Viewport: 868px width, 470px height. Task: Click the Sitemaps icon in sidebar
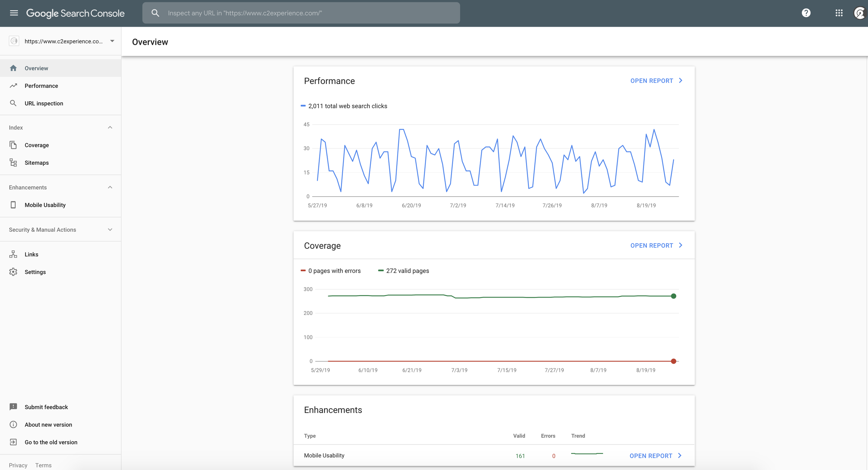(x=13, y=163)
